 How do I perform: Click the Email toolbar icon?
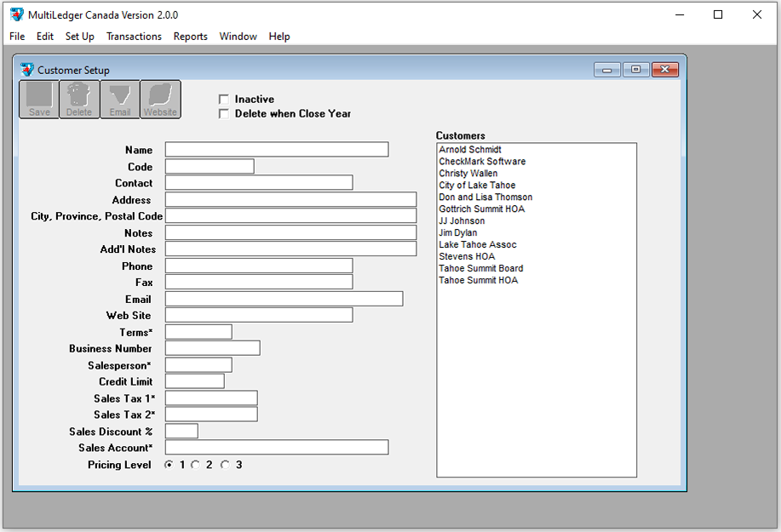pos(120,99)
